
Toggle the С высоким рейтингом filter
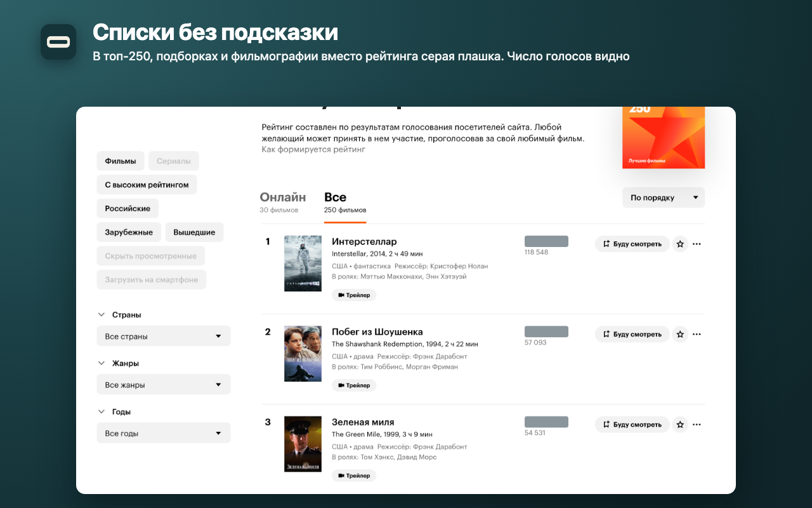point(147,185)
